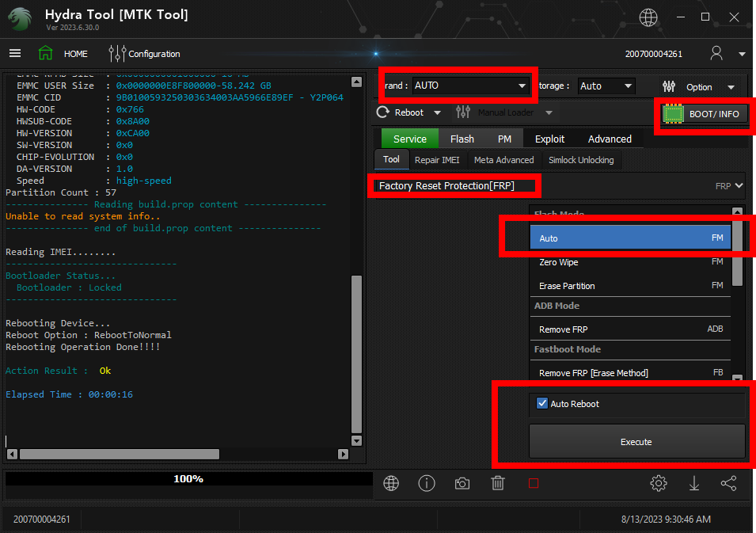Click the FRP list scroll up arrow
This screenshot has height=533, width=756.
pos(737,211)
